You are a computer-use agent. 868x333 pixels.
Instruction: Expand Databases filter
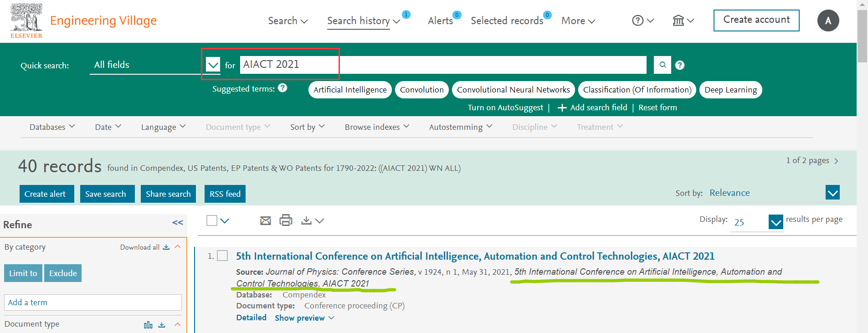pyautogui.click(x=52, y=127)
